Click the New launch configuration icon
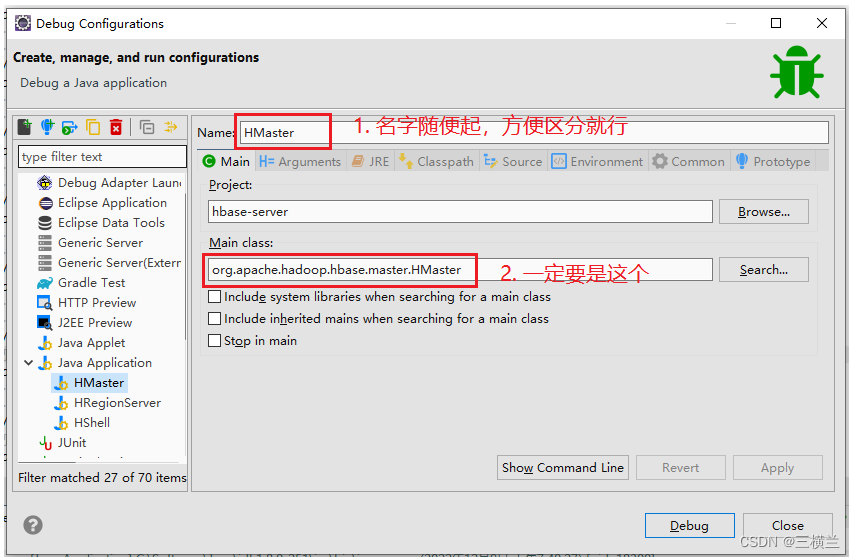855x559 pixels. point(24,127)
